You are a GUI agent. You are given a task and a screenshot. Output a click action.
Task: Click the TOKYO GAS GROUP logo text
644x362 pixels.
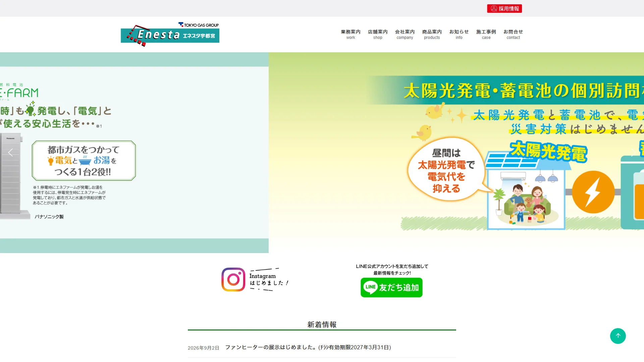click(x=199, y=25)
